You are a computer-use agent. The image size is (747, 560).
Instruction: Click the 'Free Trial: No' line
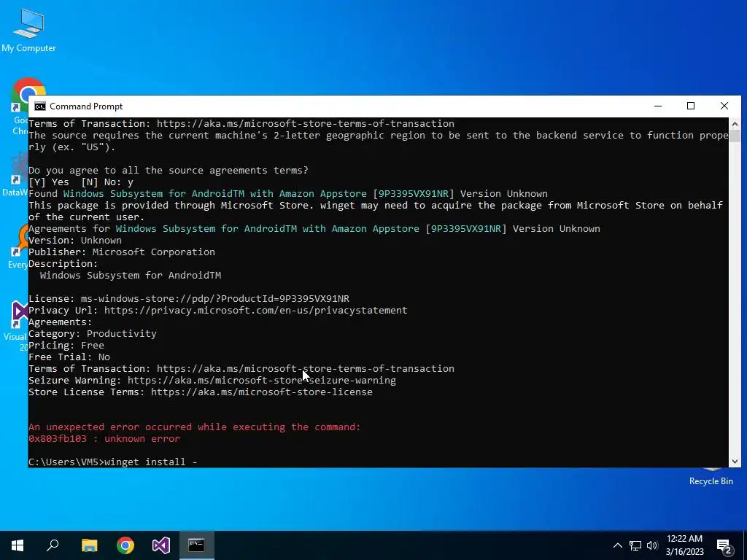(x=69, y=357)
